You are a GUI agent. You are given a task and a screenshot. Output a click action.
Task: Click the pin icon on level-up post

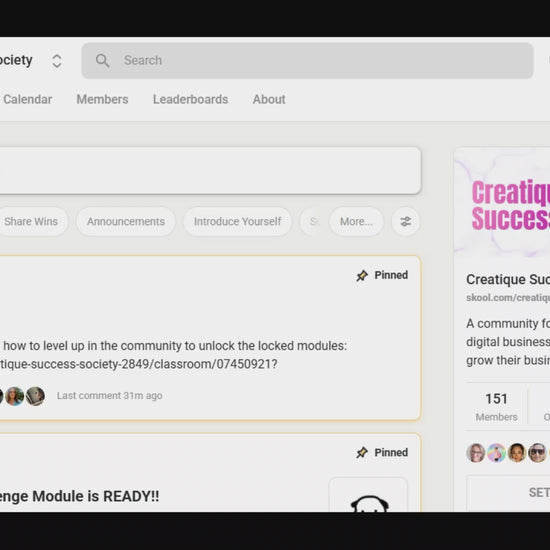pos(362,276)
